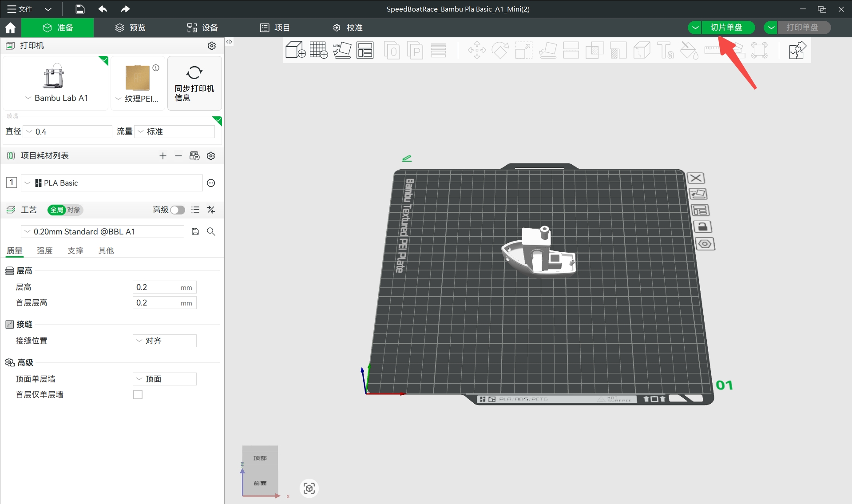Switch to the 设备 tab
This screenshot has height=504, width=852.
(202, 28)
